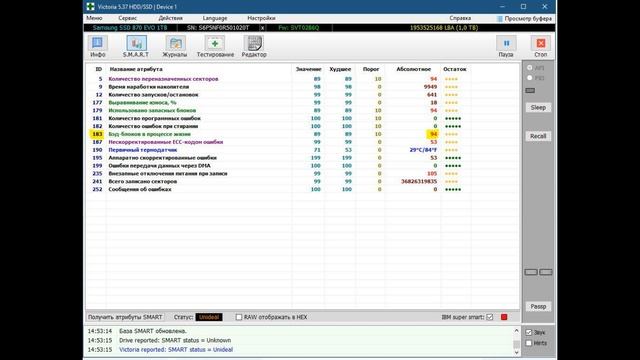The height and width of the screenshot is (360, 640).
Task: Click the Sleep button
Action: 538,107
